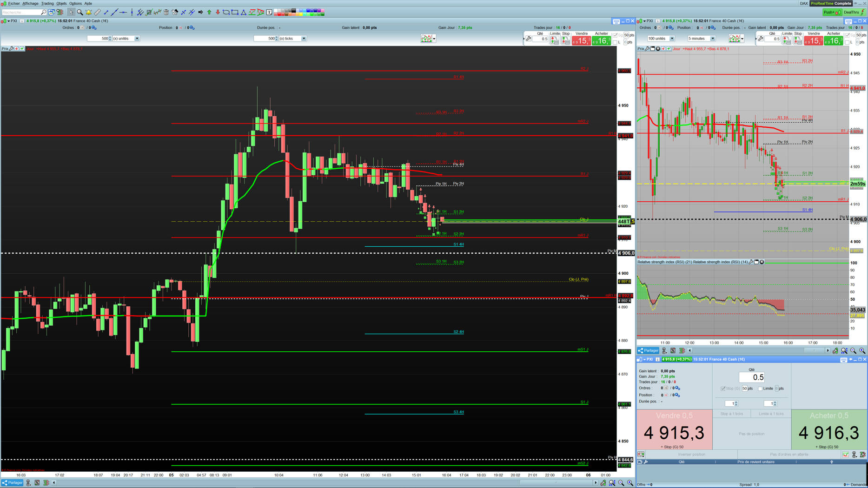The width and height of the screenshot is (868, 488).
Task: Open the Options menu
Action: click(75, 3)
